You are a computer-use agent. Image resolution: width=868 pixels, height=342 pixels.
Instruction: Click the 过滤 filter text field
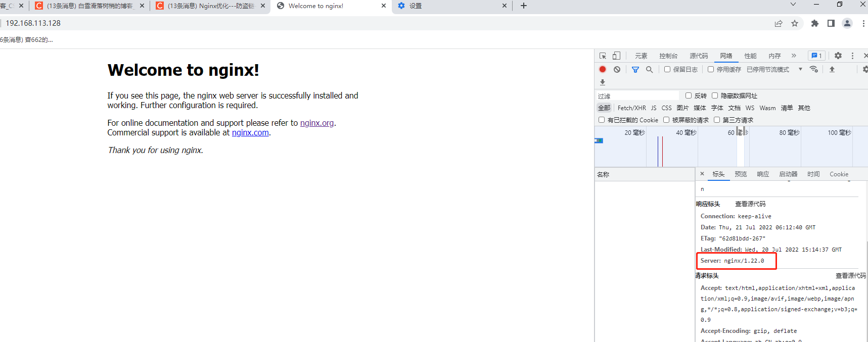(x=638, y=96)
